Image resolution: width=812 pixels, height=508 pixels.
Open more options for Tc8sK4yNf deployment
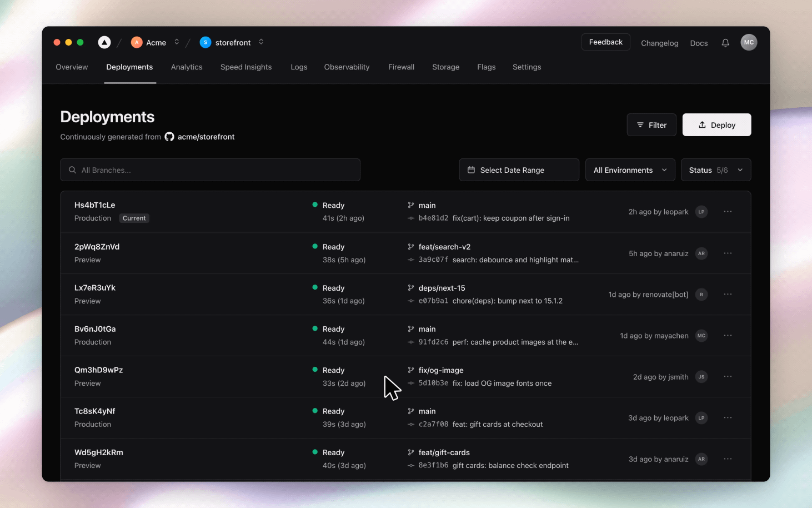point(728,418)
